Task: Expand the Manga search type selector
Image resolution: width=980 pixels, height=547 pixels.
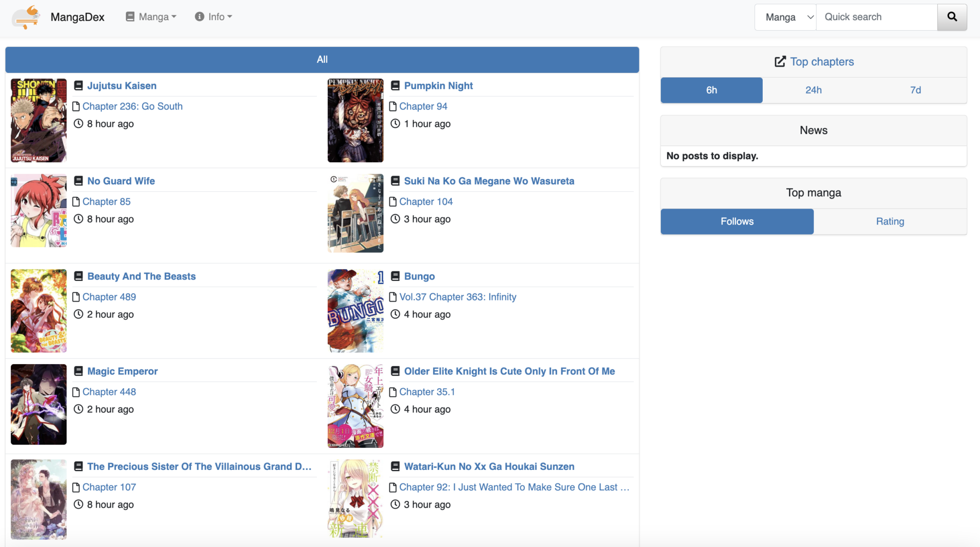Action: (786, 17)
